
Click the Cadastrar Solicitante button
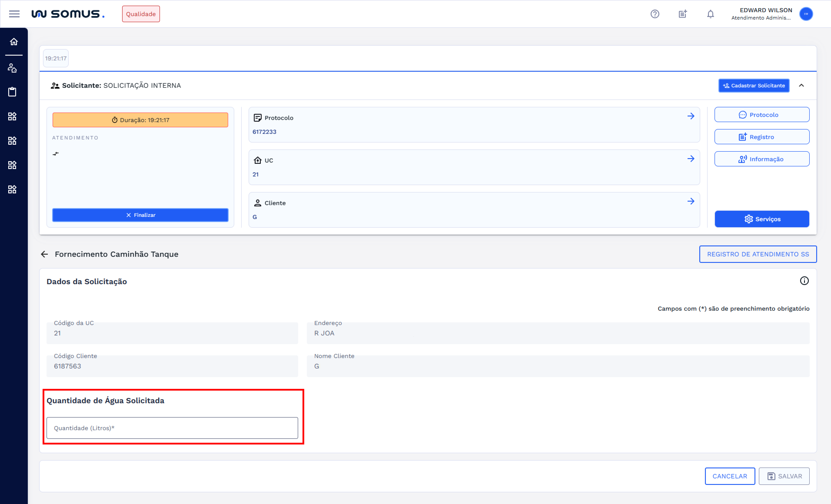pyautogui.click(x=753, y=85)
